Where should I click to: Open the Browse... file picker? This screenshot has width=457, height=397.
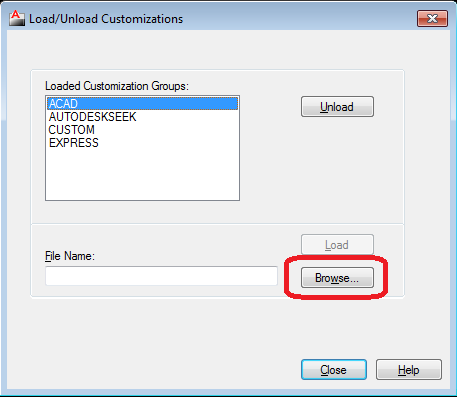(337, 277)
